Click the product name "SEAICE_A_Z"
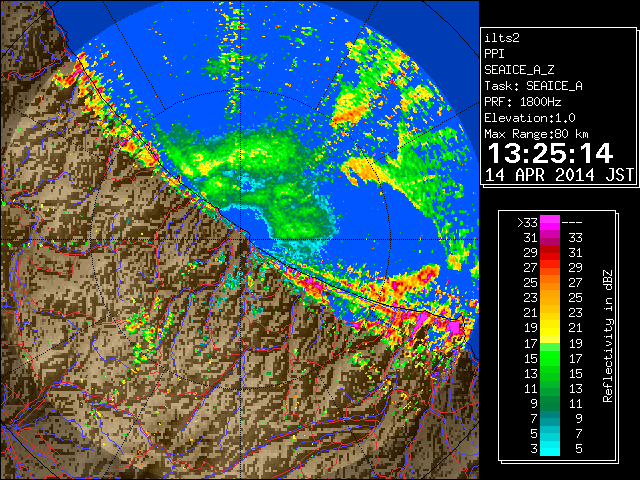Viewport: 640px width, 480px height. pyautogui.click(x=519, y=70)
